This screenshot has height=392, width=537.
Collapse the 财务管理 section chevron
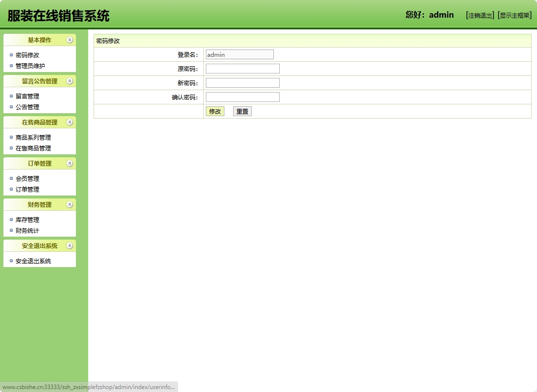click(70, 204)
